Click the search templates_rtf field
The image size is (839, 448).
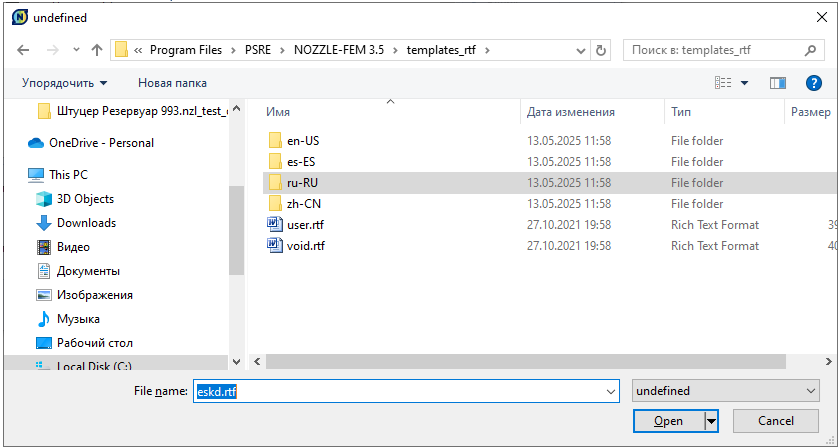click(x=724, y=50)
